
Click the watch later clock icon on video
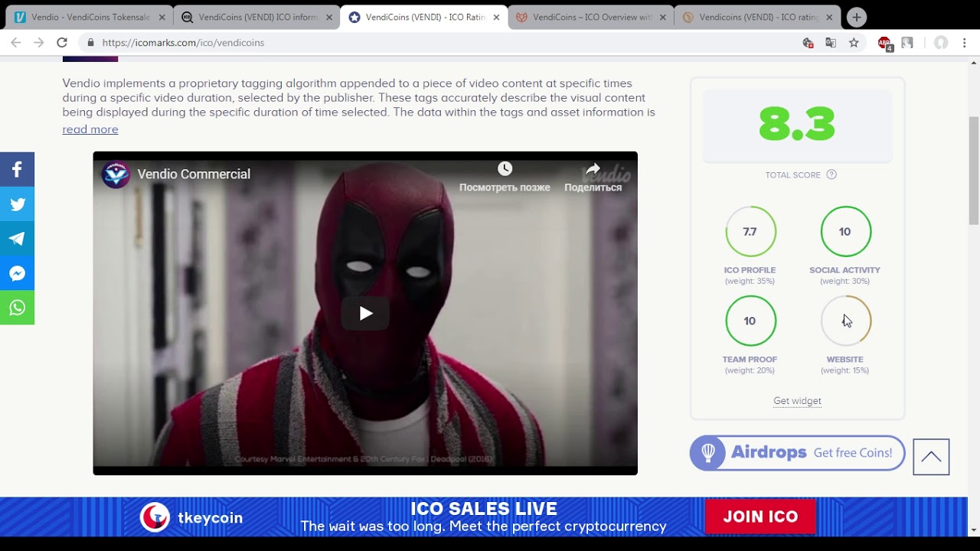pyautogui.click(x=505, y=168)
